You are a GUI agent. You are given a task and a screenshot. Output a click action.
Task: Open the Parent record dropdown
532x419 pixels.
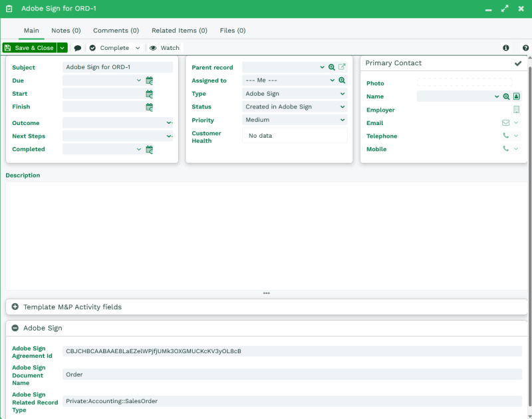[x=322, y=67]
